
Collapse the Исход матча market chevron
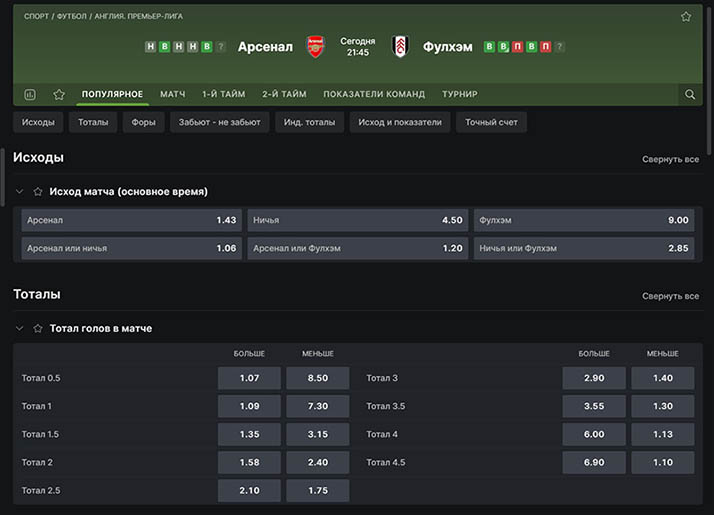point(20,192)
